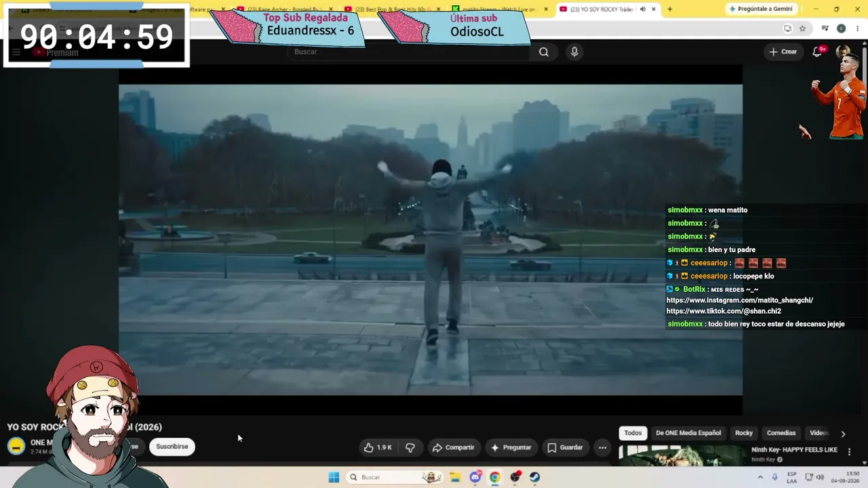Select the Comedias filter chip
Screen dimensions: 868x488
781,433
